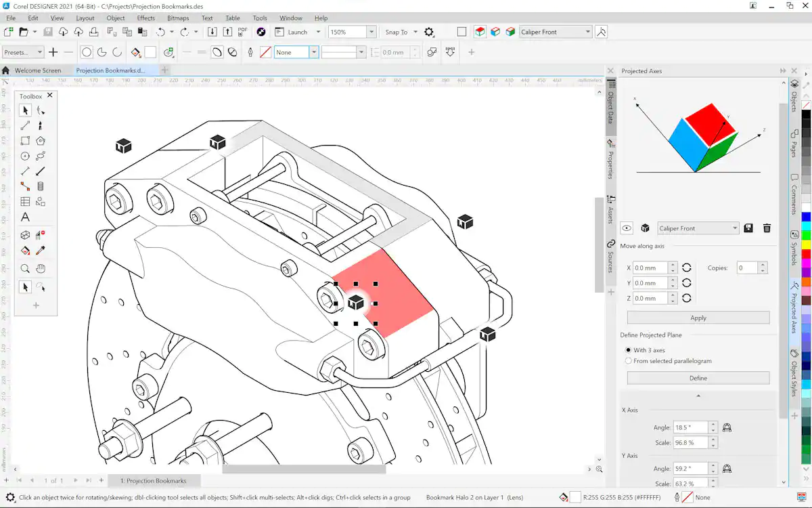Select the Zoom tool in the Toolbox
The image size is (812, 508).
pyautogui.click(x=25, y=268)
